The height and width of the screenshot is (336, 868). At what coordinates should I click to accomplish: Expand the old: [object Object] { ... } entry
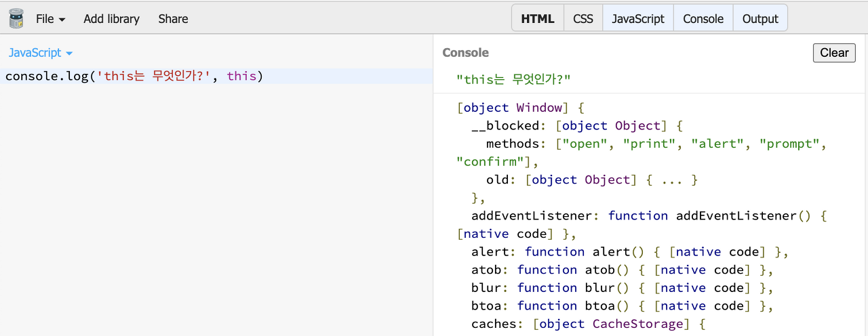(592, 180)
